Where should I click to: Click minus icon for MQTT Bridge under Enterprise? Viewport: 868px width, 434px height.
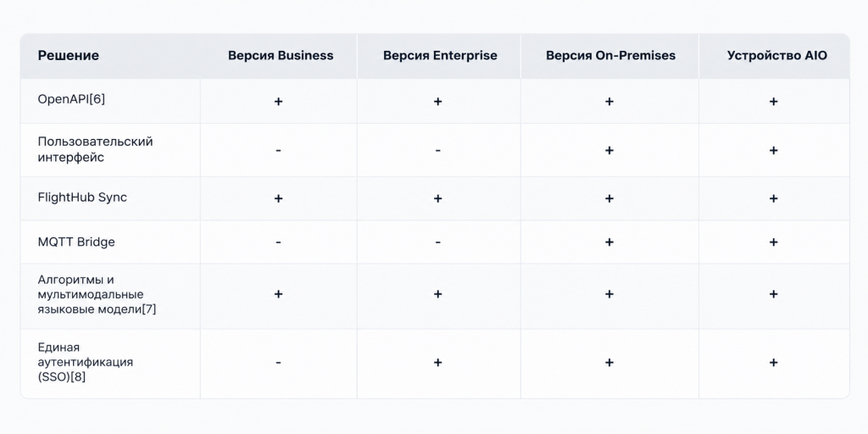click(x=438, y=242)
